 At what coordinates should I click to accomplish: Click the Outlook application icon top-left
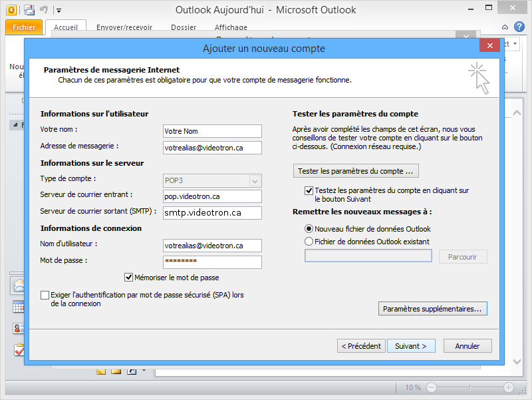(x=11, y=9)
